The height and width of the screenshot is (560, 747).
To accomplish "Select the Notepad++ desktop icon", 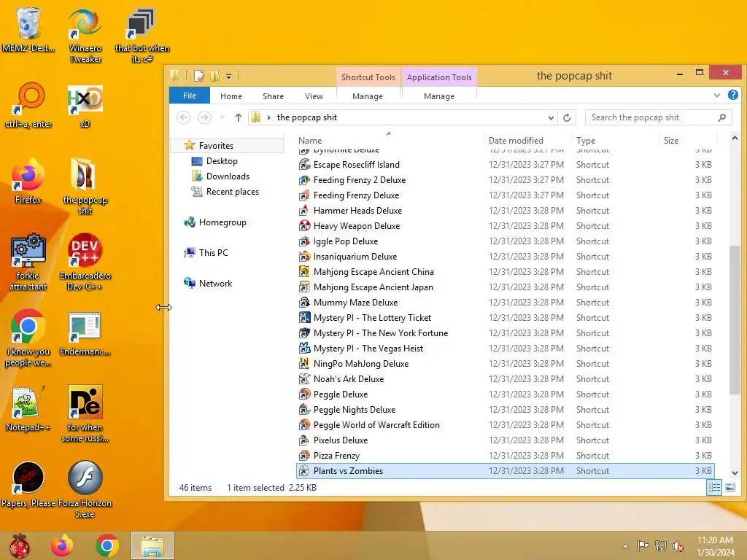I will [x=28, y=408].
